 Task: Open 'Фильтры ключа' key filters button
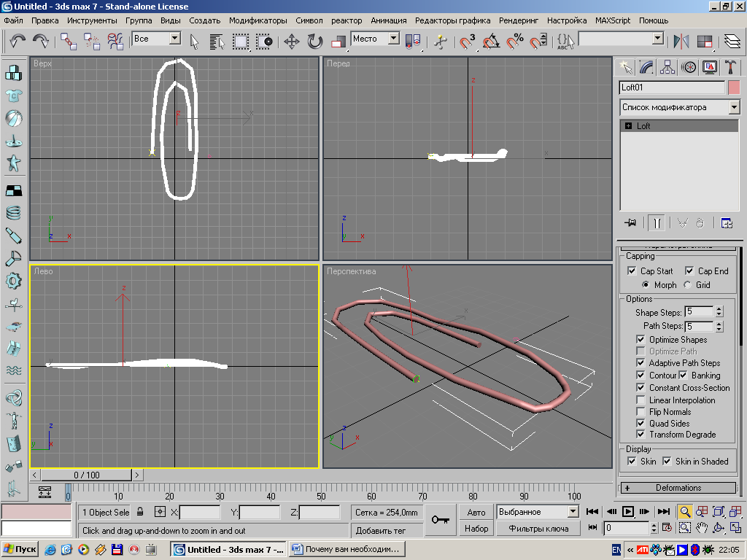pyautogui.click(x=538, y=528)
